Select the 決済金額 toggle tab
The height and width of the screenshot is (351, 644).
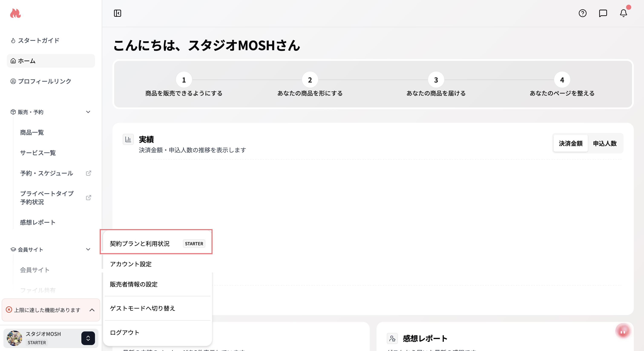pos(571,144)
